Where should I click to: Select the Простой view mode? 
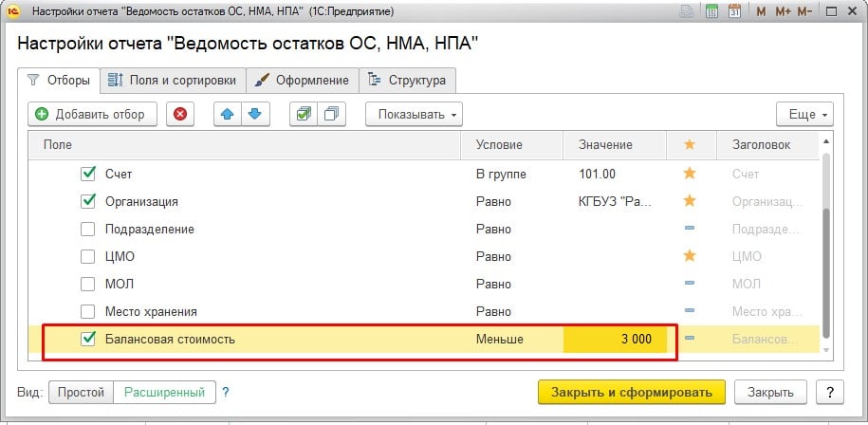pos(81,392)
